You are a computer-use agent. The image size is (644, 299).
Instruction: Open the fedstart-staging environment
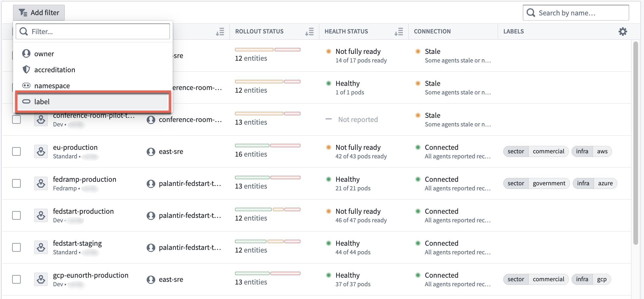pos(77,243)
